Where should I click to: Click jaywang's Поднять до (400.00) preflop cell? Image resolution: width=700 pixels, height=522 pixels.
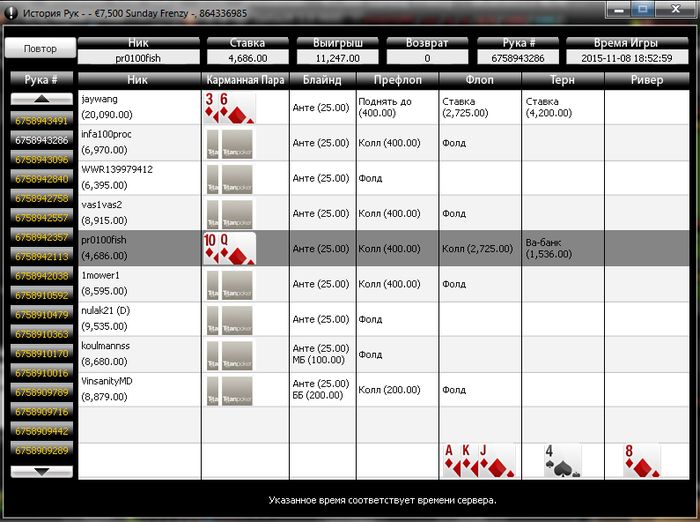point(397,108)
